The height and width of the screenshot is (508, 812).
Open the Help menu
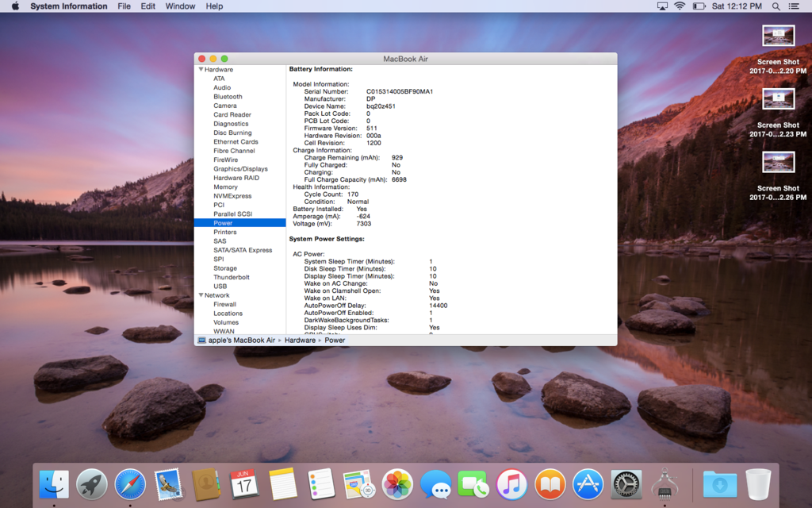click(x=214, y=6)
